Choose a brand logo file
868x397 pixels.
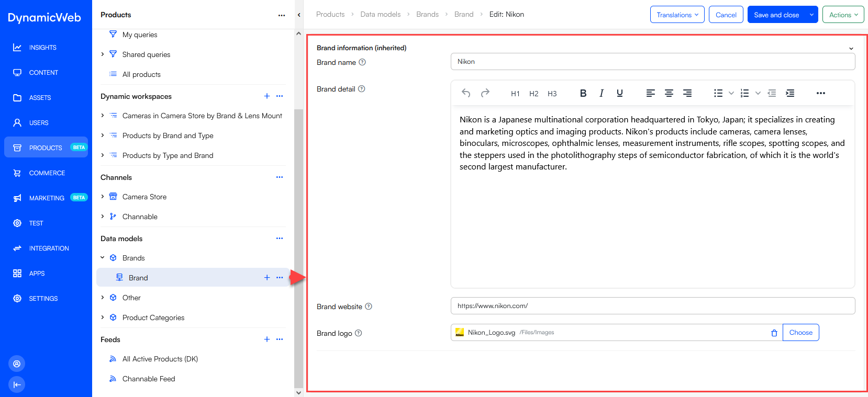[x=801, y=333]
